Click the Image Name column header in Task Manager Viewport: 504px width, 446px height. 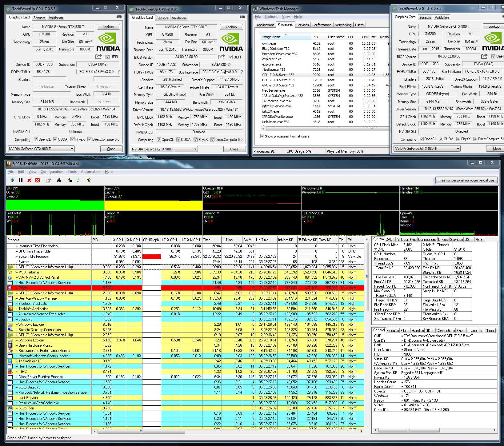coord(286,37)
